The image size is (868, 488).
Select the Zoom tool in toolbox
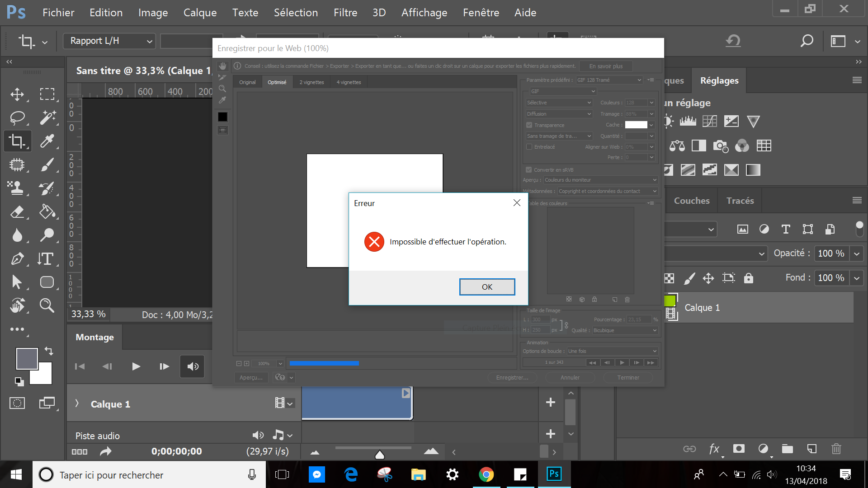pyautogui.click(x=47, y=305)
